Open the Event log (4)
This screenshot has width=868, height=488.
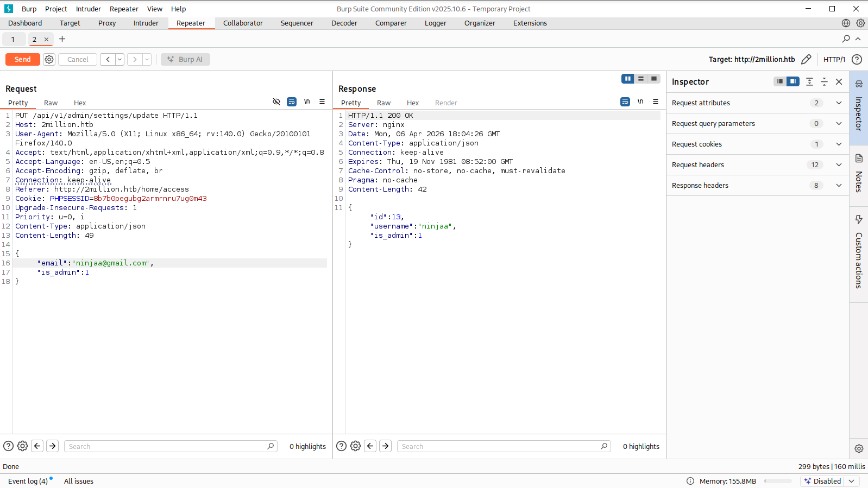click(x=28, y=481)
